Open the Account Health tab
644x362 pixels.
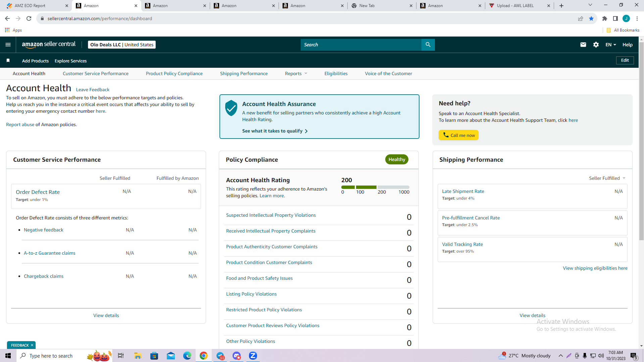click(x=29, y=73)
